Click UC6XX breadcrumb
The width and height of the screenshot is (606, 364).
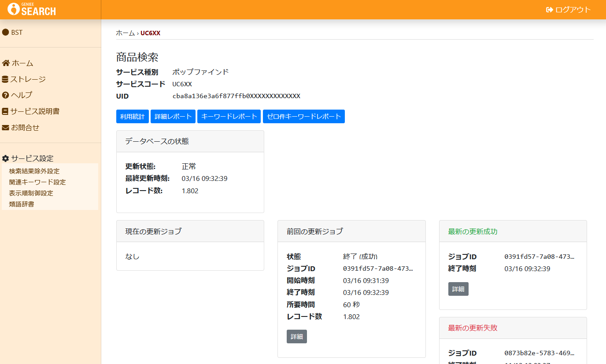pos(150,33)
